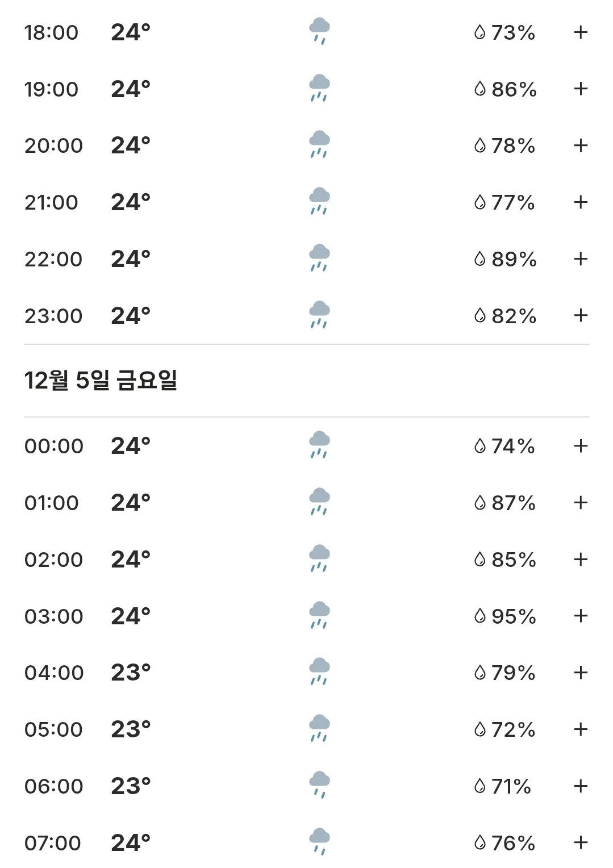Click the raindrop icon beside 71%
613x868 pixels.
tap(480, 786)
